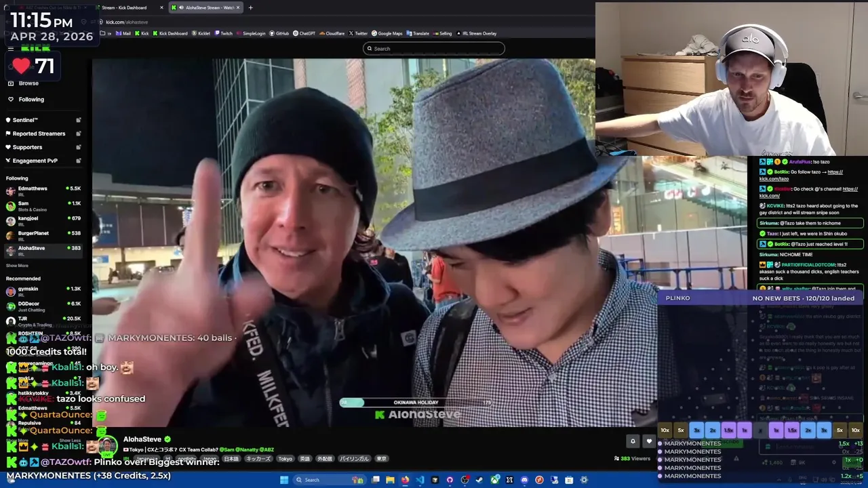Open the Kick Dashboard bookmark
Image resolution: width=868 pixels, height=488 pixels.
tap(170, 33)
